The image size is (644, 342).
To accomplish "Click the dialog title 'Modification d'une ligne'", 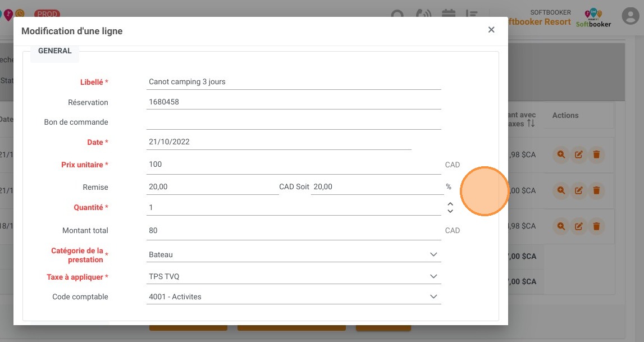I will pyautogui.click(x=72, y=31).
